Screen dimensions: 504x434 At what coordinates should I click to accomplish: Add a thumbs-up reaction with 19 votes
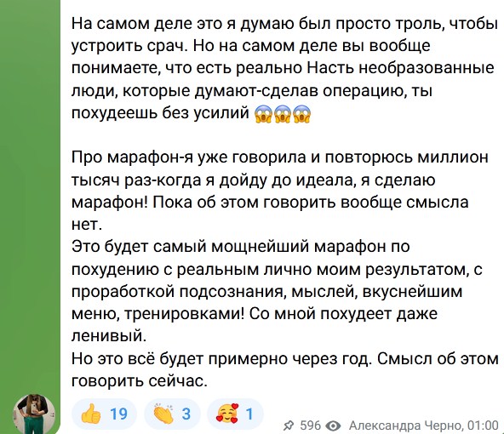click(104, 414)
